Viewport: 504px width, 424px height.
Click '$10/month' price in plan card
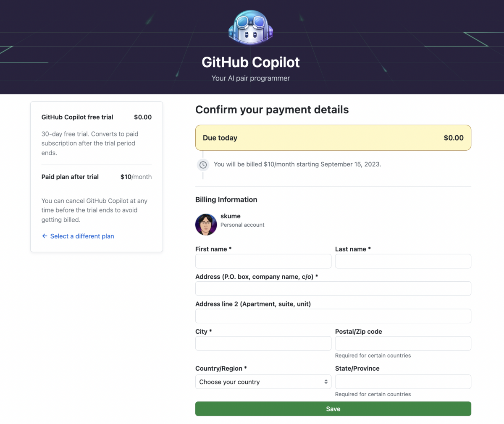[136, 177]
